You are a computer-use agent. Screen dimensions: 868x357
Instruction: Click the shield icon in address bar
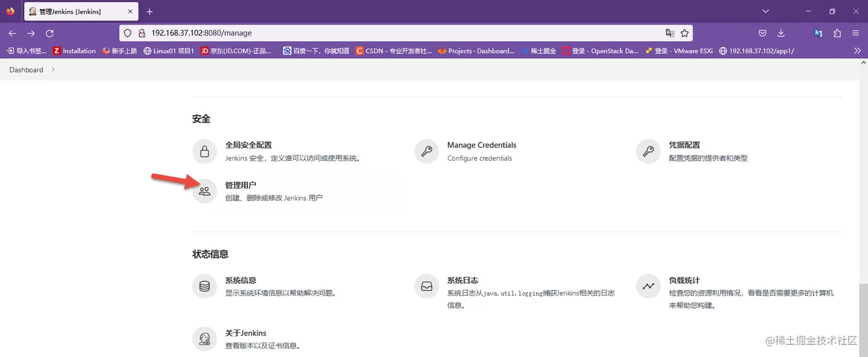pyautogui.click(x=128, y=33)
